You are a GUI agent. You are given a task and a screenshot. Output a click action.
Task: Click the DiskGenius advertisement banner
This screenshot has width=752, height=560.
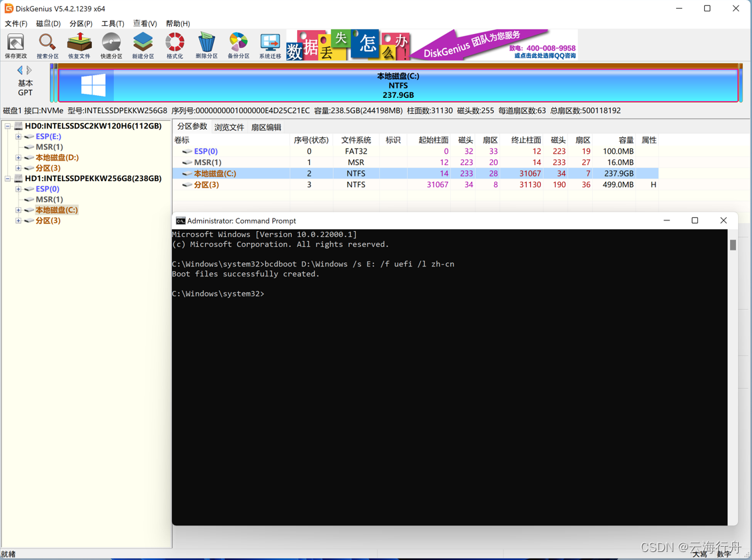click(x=432, y=45)
